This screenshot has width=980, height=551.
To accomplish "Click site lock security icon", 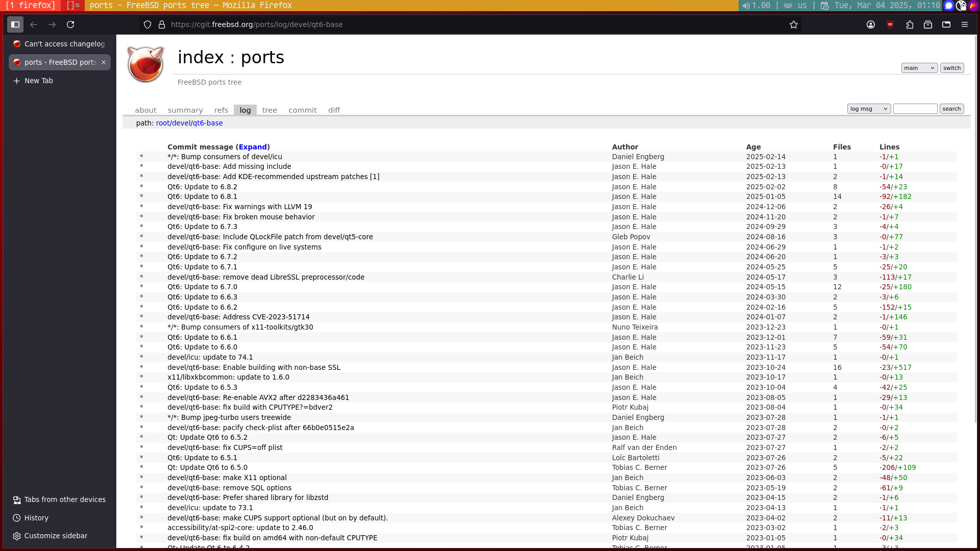I will 162,24.
